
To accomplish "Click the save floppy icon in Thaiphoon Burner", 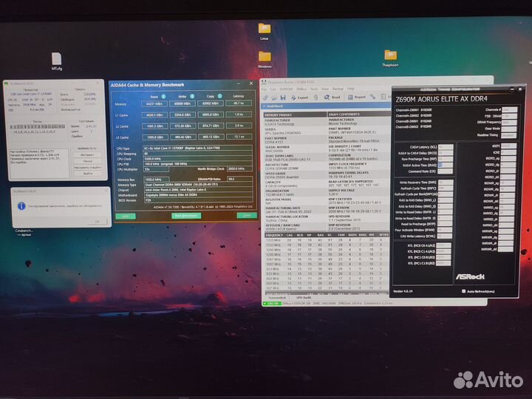I will (x=282, y=98).
